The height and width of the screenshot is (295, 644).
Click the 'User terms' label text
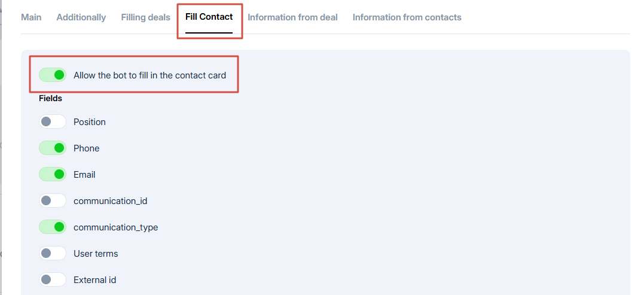pyautogui.click(x=96, y=254)
